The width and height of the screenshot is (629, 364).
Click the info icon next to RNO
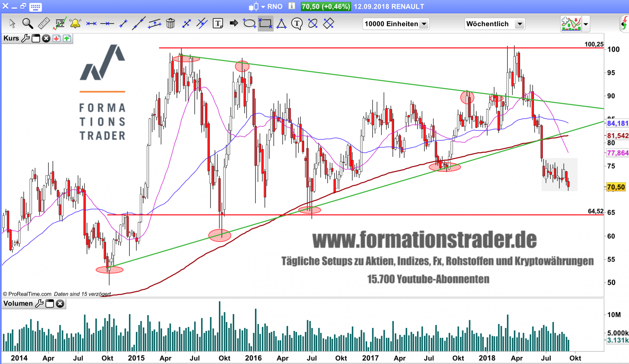[292, 6]
